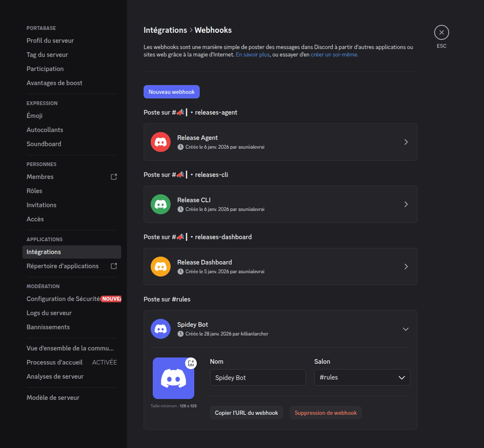Click the yellow Release Dashboard webhook avatar
Image resolution: width=484 pixels, height=448 pixels.
(161, 266)
